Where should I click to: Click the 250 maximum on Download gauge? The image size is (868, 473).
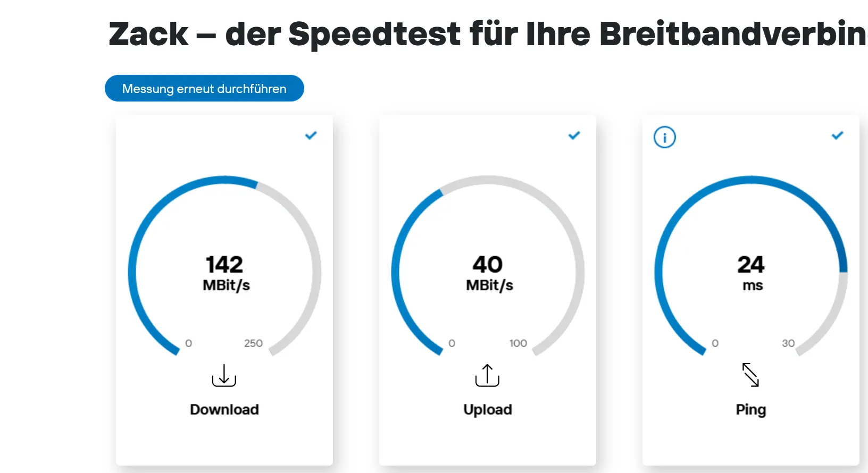(x=253, y=343)
